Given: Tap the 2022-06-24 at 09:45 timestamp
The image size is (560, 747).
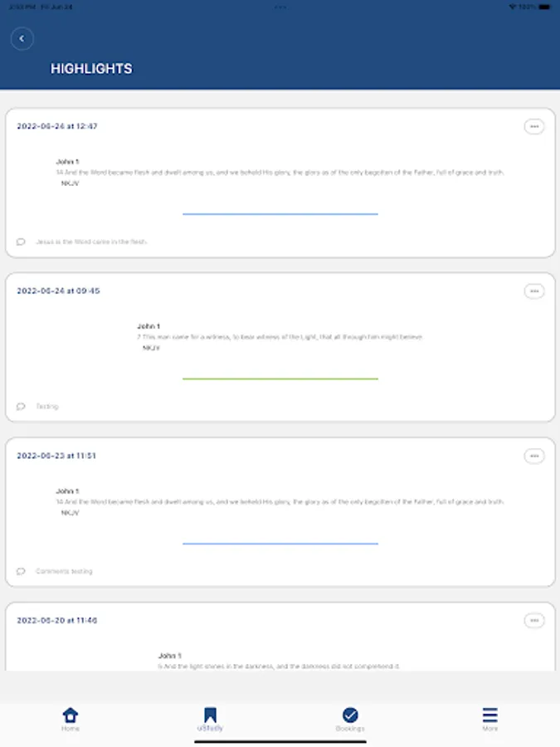Looking at the screenshot, I should 58,291.
